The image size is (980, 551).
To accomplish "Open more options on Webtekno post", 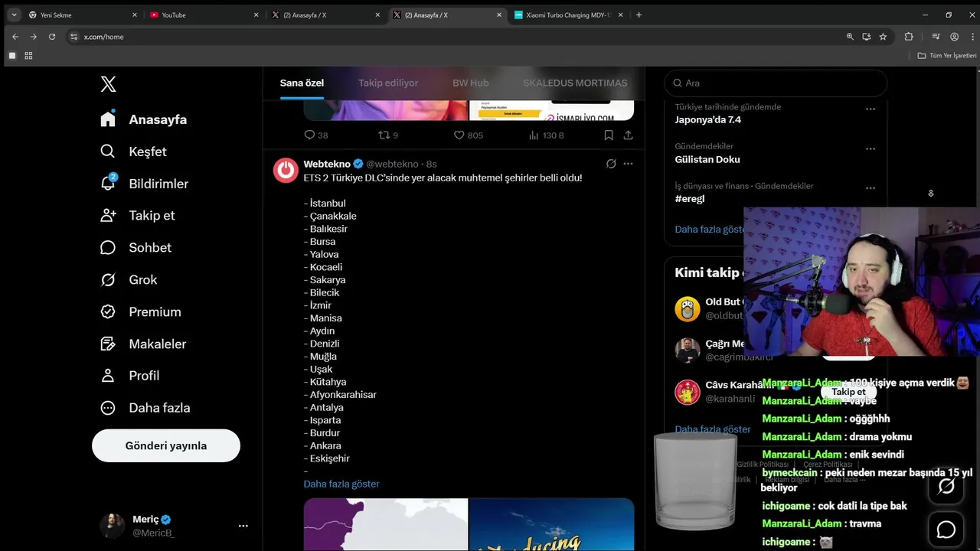I will click(629, 164).
